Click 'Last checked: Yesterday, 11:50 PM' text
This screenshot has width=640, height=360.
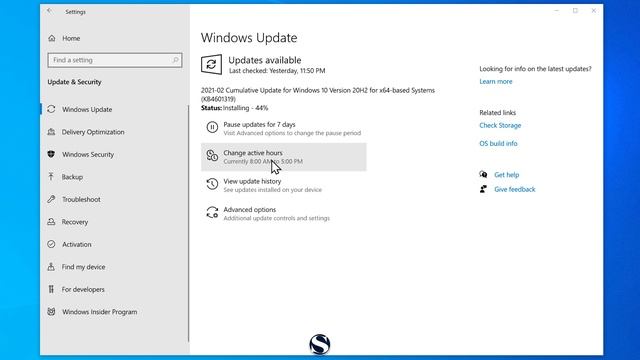click(277, 71)
